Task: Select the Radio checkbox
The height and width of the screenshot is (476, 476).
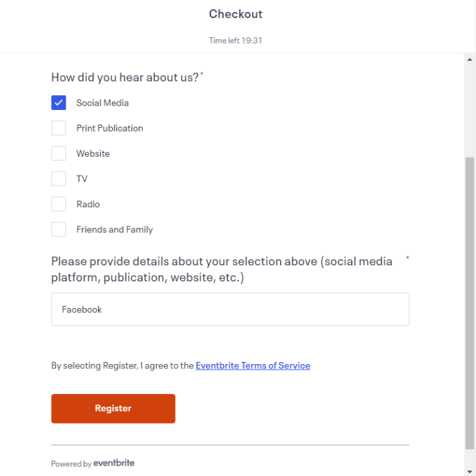Action: click(59, 204)
